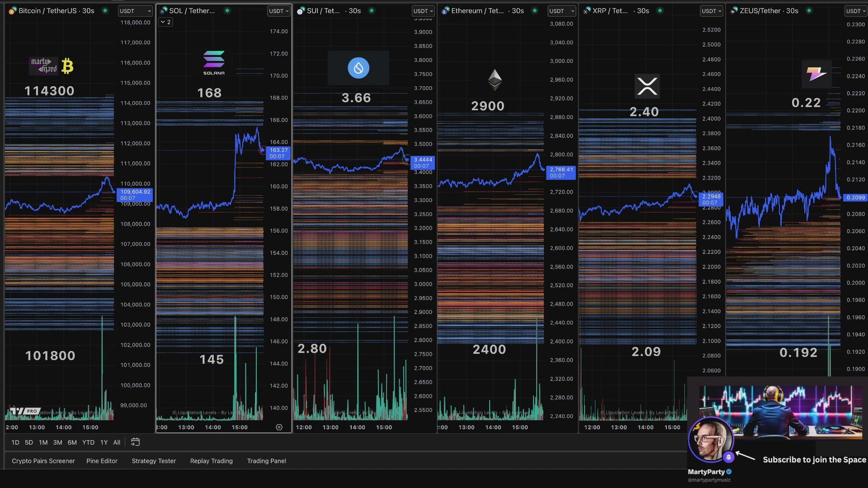Click the TradingView PRO logo on Bitcoin chart

pos(25,411)
